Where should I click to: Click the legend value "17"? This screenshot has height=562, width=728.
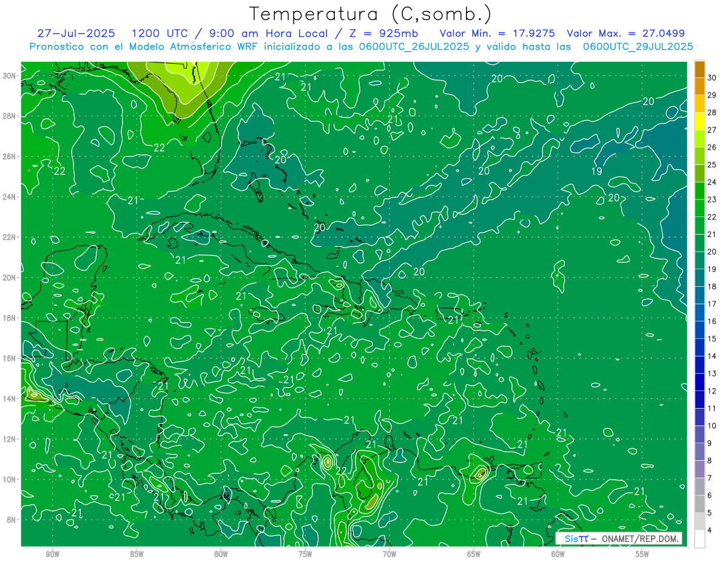pyautogui.click(x=712, y=304)
